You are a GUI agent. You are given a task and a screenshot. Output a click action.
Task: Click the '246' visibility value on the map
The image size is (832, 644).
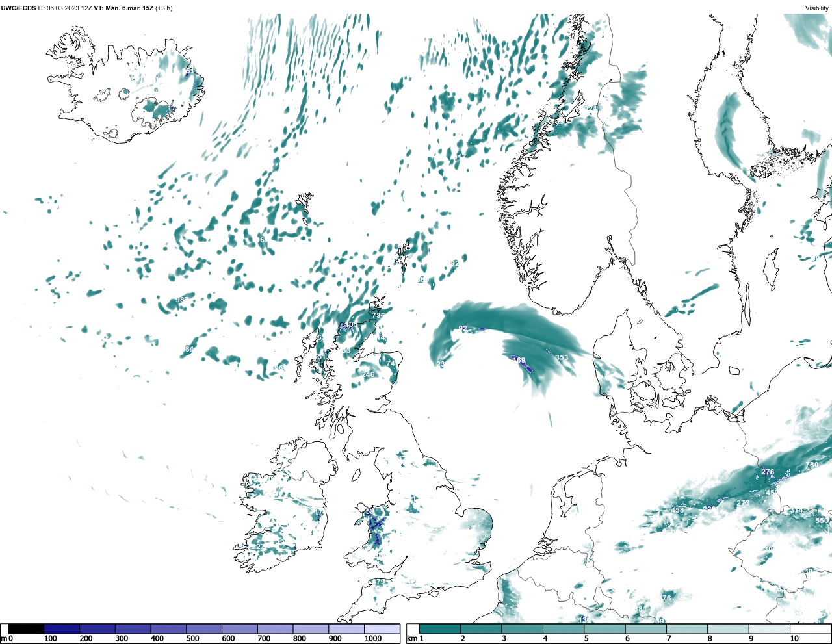(369, 374)
